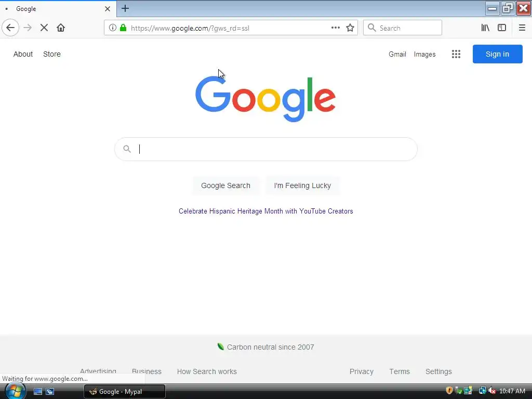Open the network tray icon

482,391
